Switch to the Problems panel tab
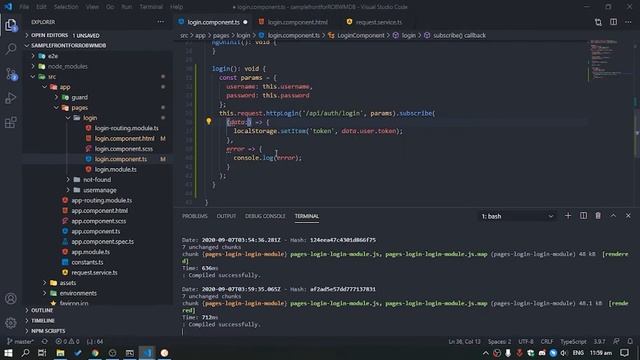The width and height of the screenshot is (640, 360). coord(195,216)
